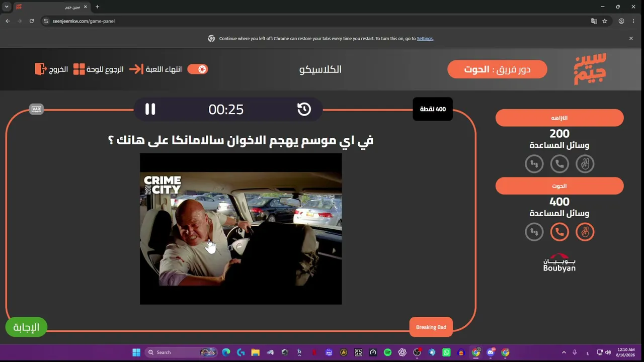Use the two-answers help for team الحوت
644x362 pixels.
click(585, 232)
